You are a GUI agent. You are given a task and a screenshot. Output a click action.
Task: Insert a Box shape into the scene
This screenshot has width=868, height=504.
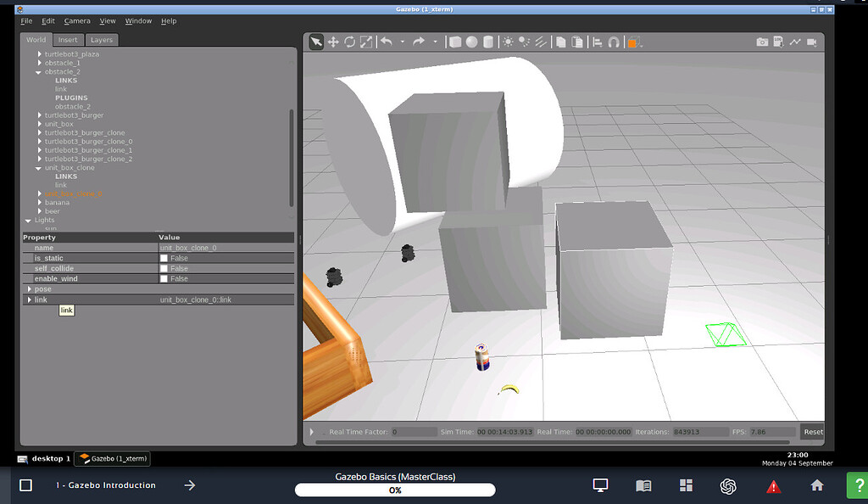click(456, 41)
